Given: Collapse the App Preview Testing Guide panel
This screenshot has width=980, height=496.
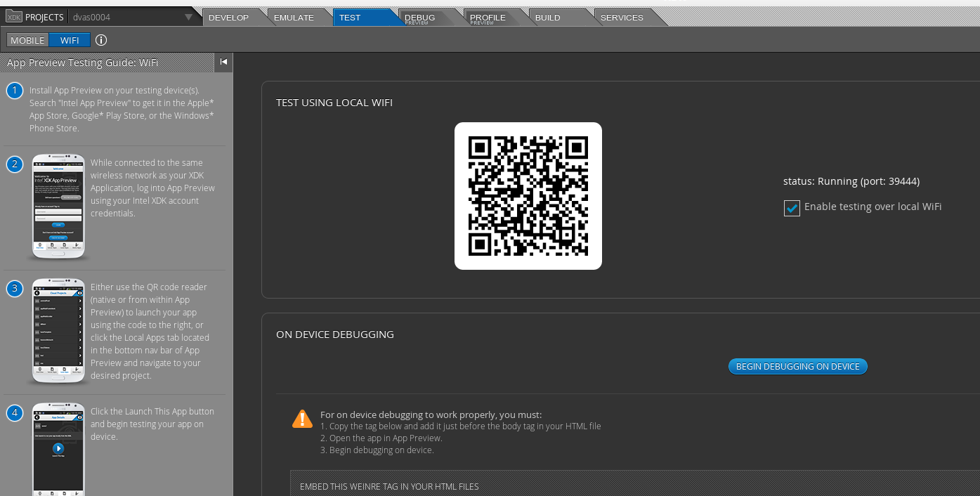Looking at the screenshot, I should (223, 62).
